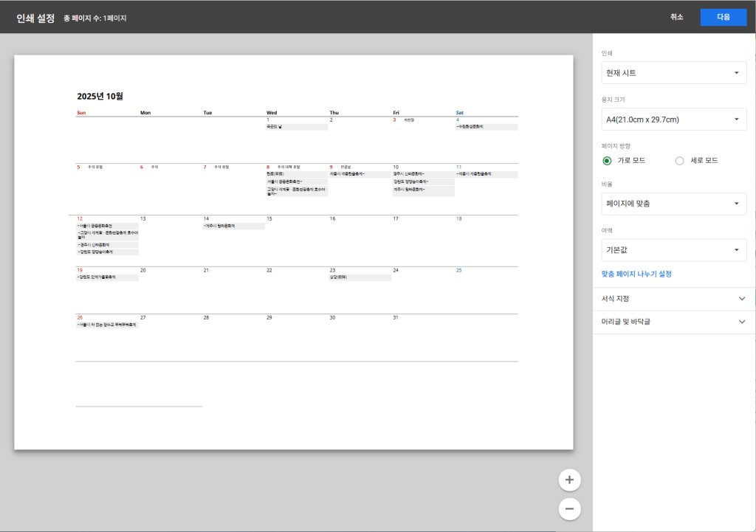Select 가로 모드 landscape orientation
756x532 pixels.
pyautogui.click(x=608, y=160)
